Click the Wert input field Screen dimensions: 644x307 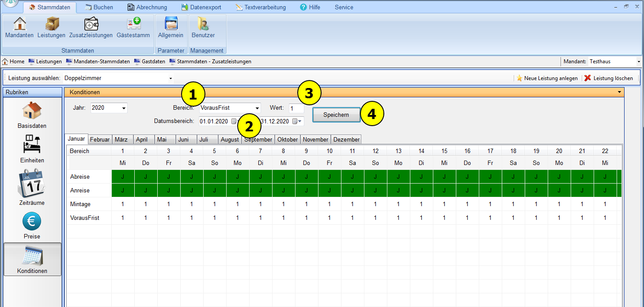(x=296, y=108)
